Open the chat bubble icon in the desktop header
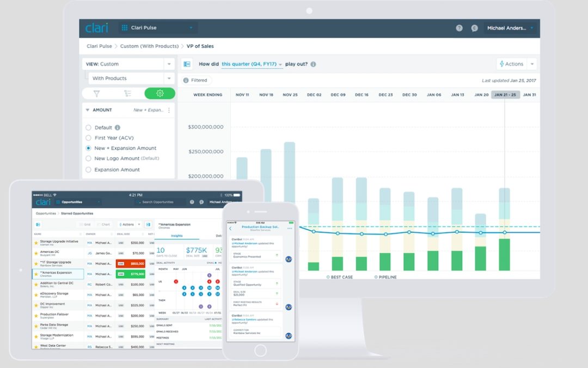Screen dimensions: 588x368 pos(474,28)
